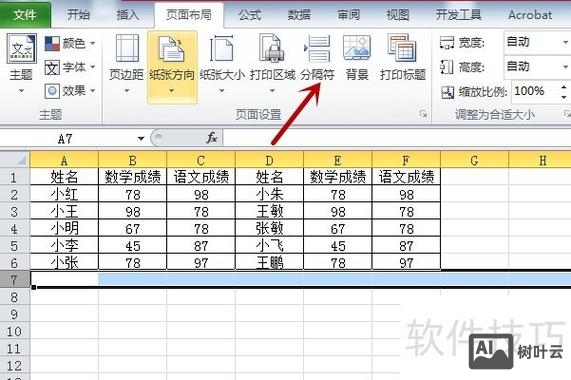Switch to the 公式 tab
This screenshot has width=571, height=380.
(250, 15)
